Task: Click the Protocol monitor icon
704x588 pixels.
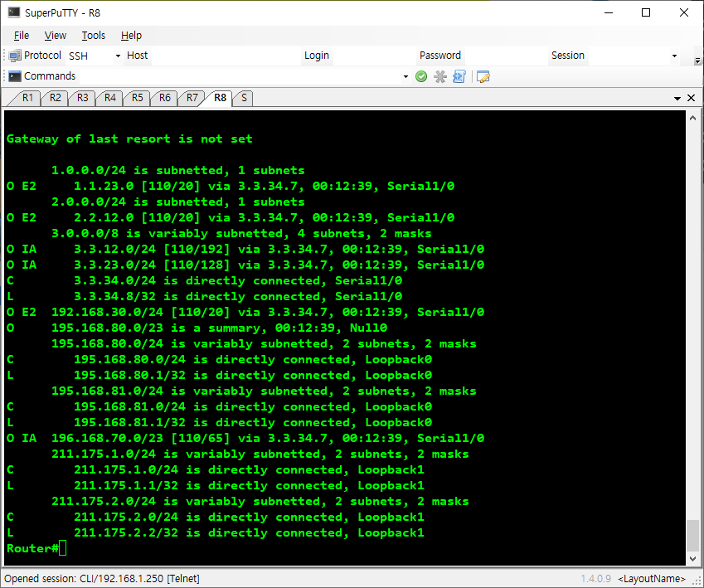Action: (15, 56)
